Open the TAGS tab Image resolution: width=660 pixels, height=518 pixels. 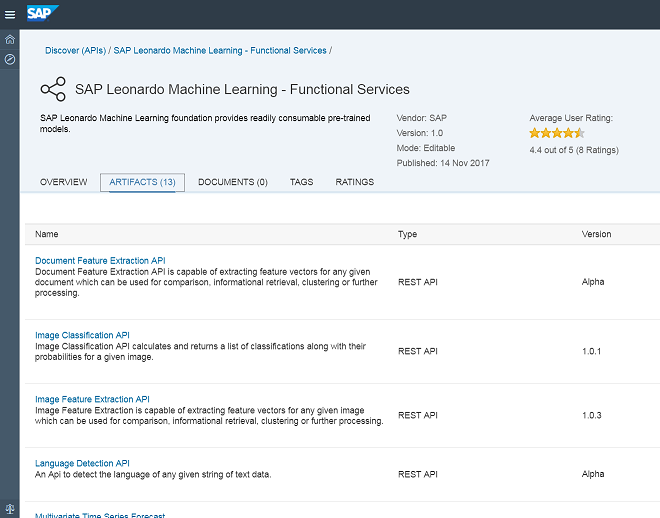point(301,182)
